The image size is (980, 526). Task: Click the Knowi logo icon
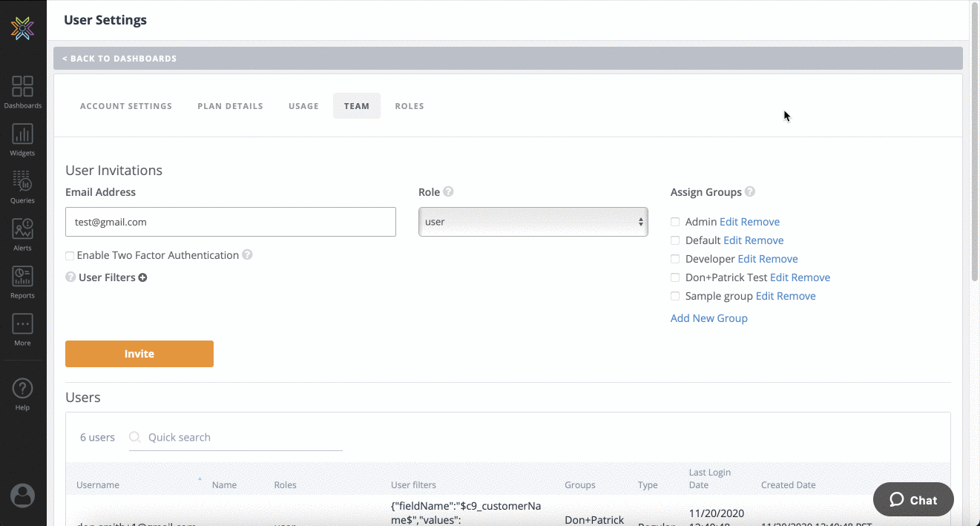click(22, 28)
